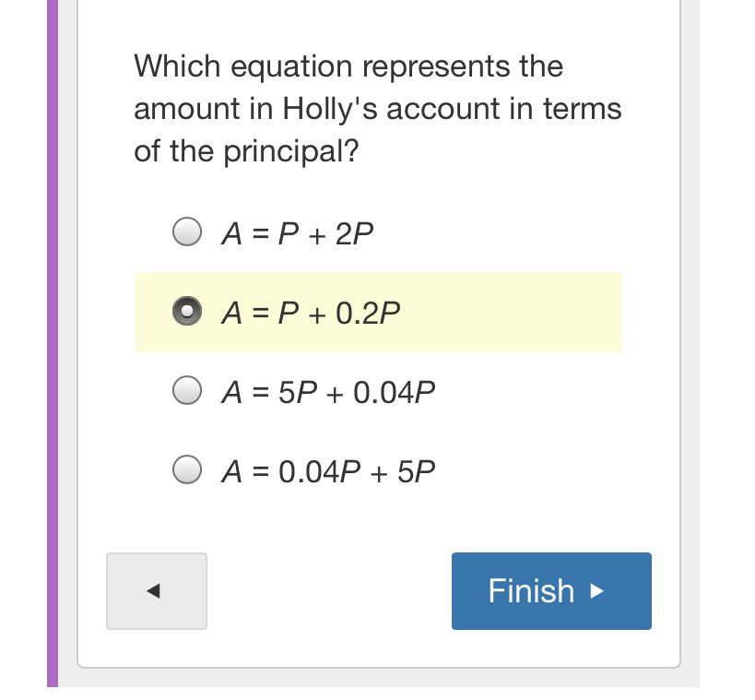755x700 pixels.
Task: Select the radio button for A = P + 2P
Action: point(187,232)
